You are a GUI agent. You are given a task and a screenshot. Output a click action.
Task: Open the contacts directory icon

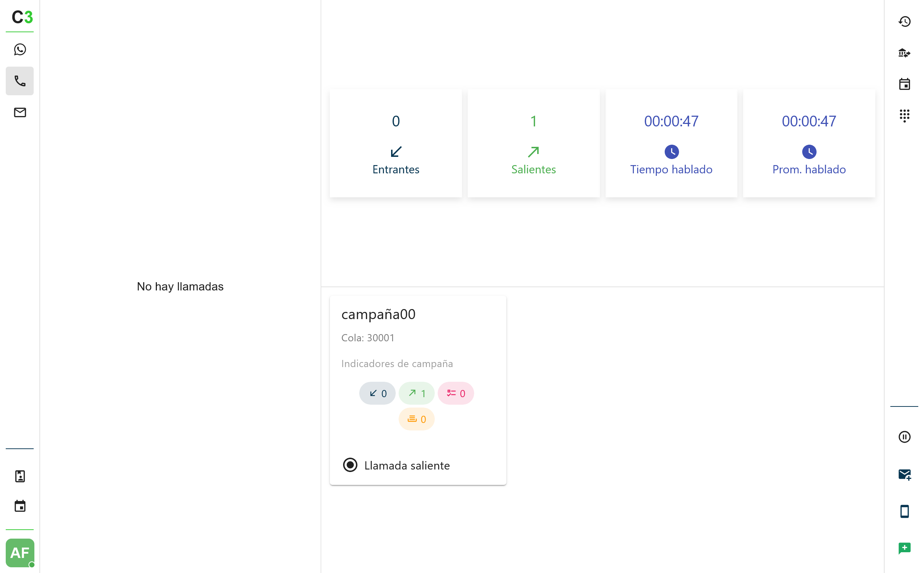pyautogui.click(x=20, y=476)
